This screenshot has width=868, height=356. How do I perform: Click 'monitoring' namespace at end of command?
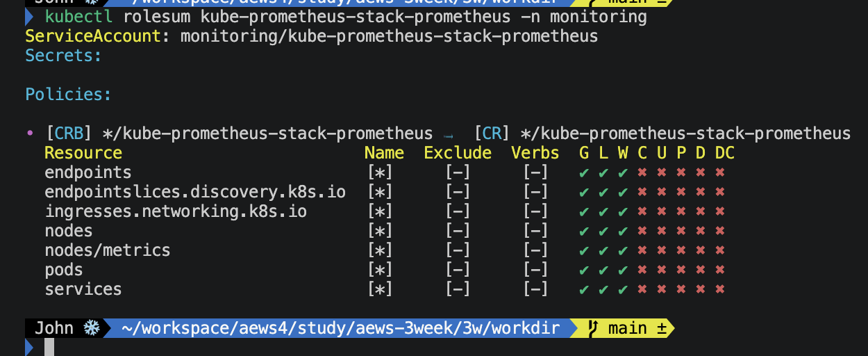point(599,17)
